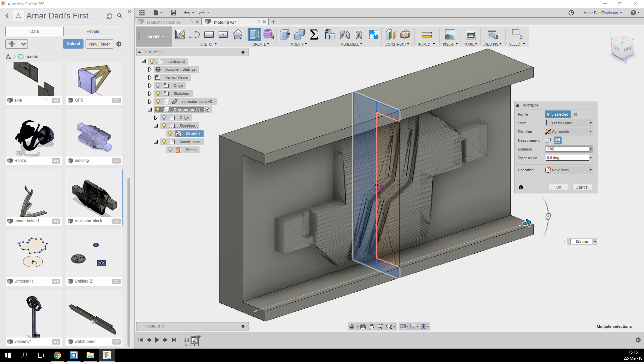
Task: Expand the Document Settings tree node
Action: [x=150, y=69]
